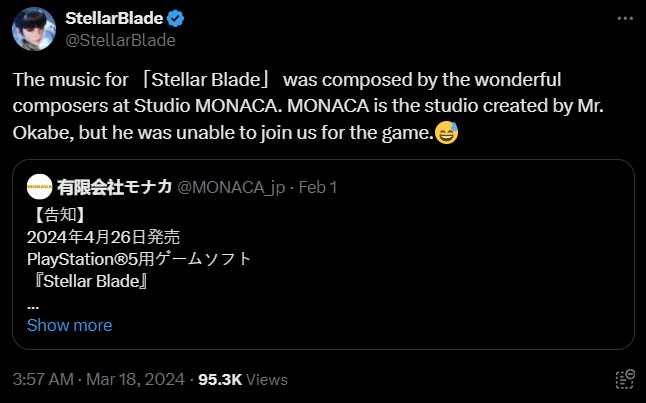Click the PlayStation®5用ゲームソフト line
646x403 pixels.
click(x=138, y=258)
